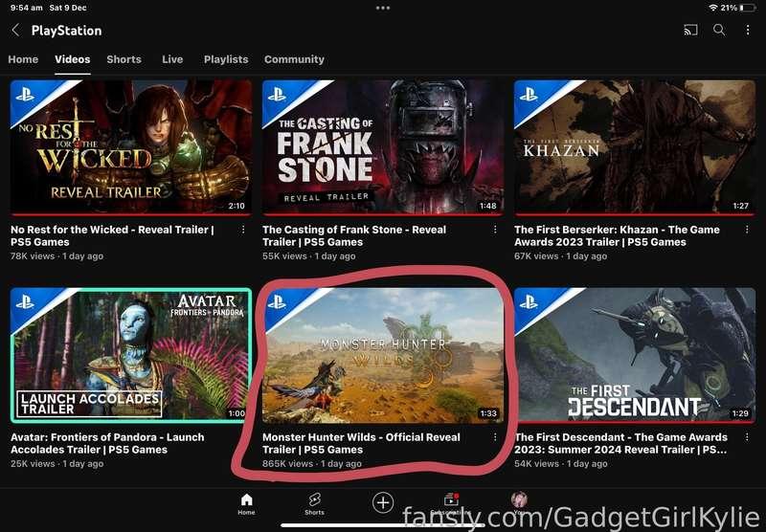This screenshot has height=532, width=766.
Task: Open title 'No Rest for the Wicked - Reveal Trailer'
Action: point(112,235)
